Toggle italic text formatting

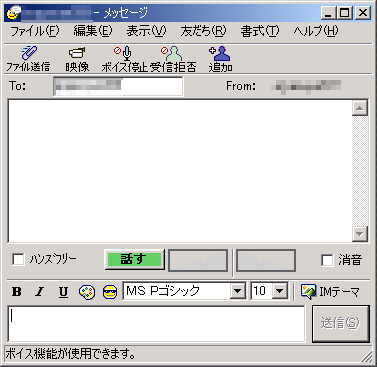40,292
